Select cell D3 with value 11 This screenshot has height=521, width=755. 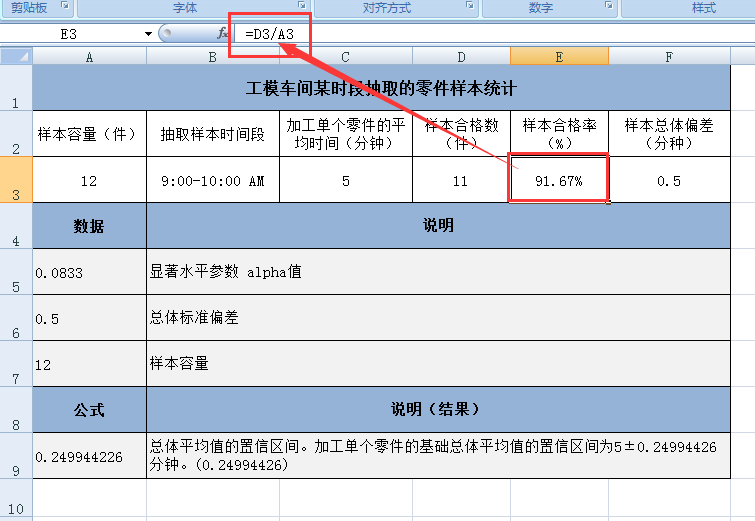pos(461,180)
